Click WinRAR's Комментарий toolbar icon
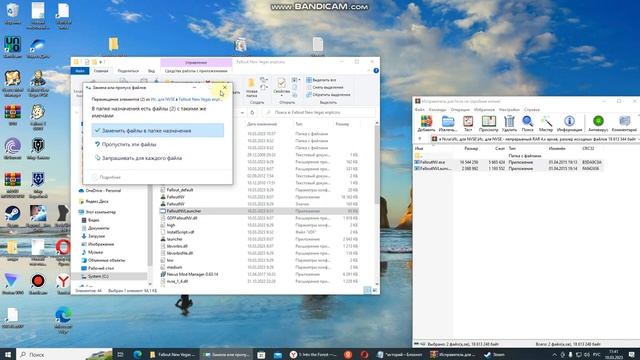 [x=624, y=123]
